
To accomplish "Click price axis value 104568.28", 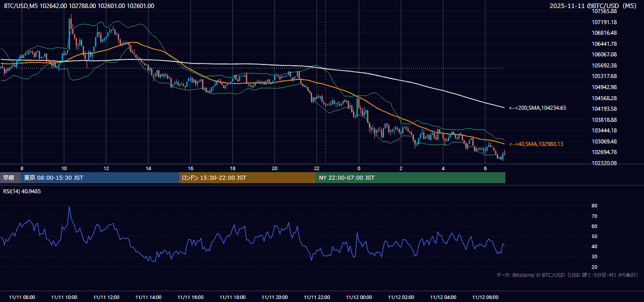I will (604, 98).
